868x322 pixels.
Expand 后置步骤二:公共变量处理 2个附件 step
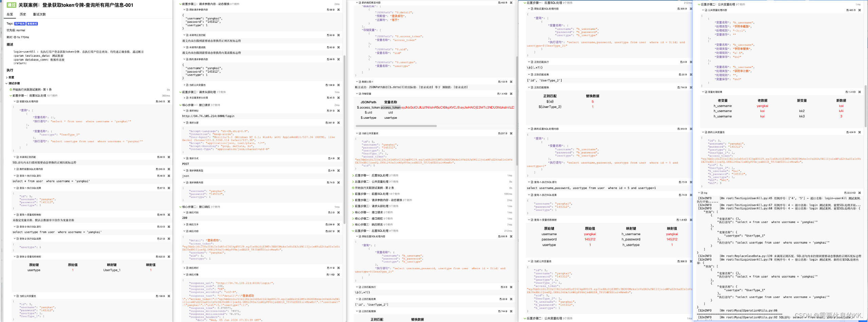pyautogui.click(x=353, y=182)
